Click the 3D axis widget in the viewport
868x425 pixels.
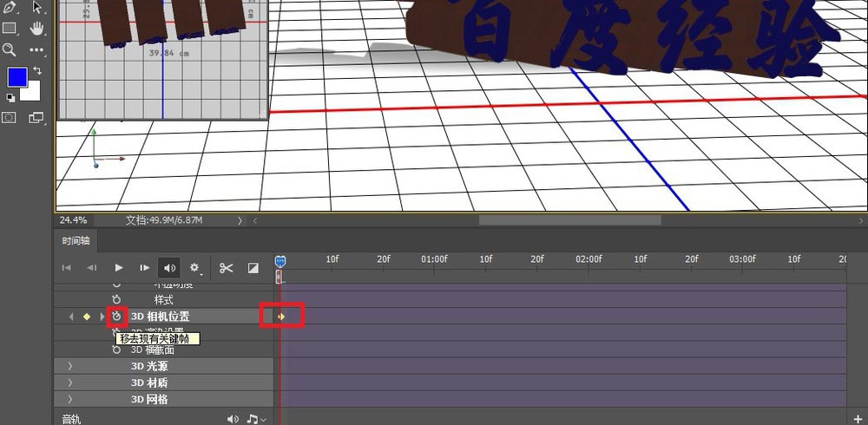click(105, 148)
